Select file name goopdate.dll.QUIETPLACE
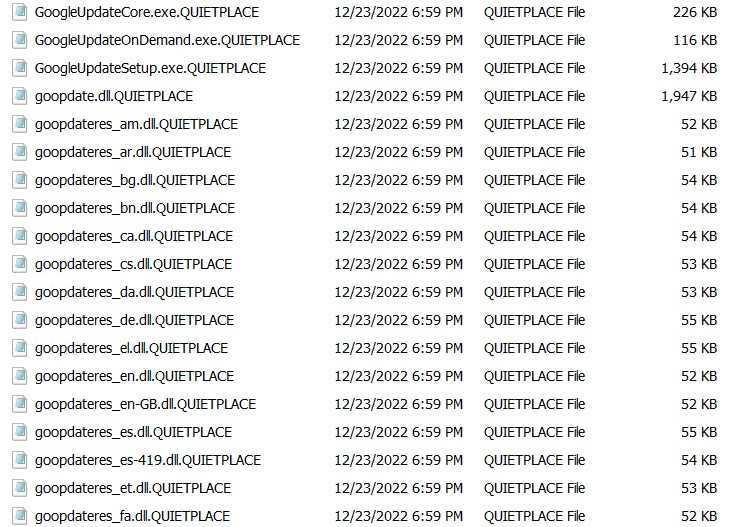This screenshot has width=741, height=527. (x=114, y=96)
